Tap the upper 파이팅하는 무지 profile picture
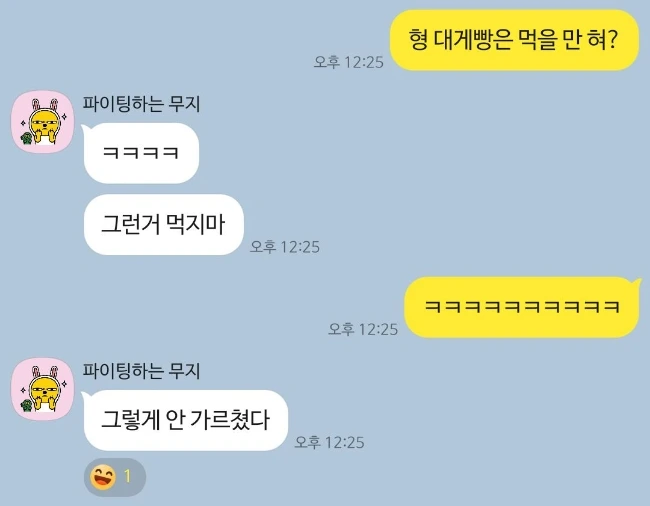The height and width of the screenshot is (506, 650). point(42,122)
